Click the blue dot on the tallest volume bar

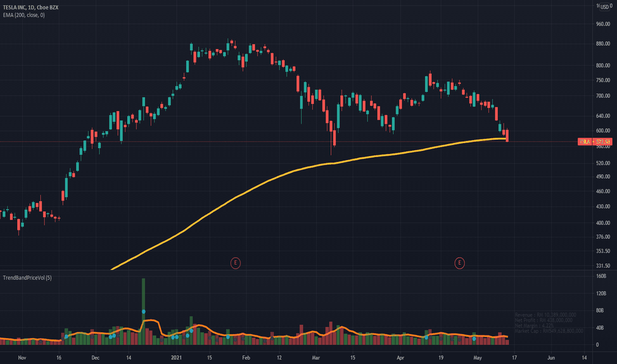[x=144, y=312]
